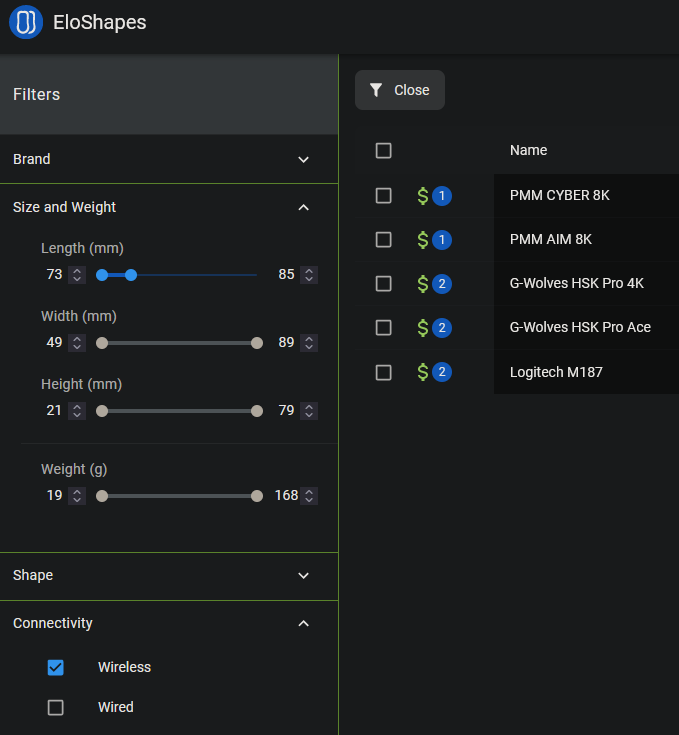Check the box for PMM CYBER 8K
The image size is (679, 735).
coord(384,196)
